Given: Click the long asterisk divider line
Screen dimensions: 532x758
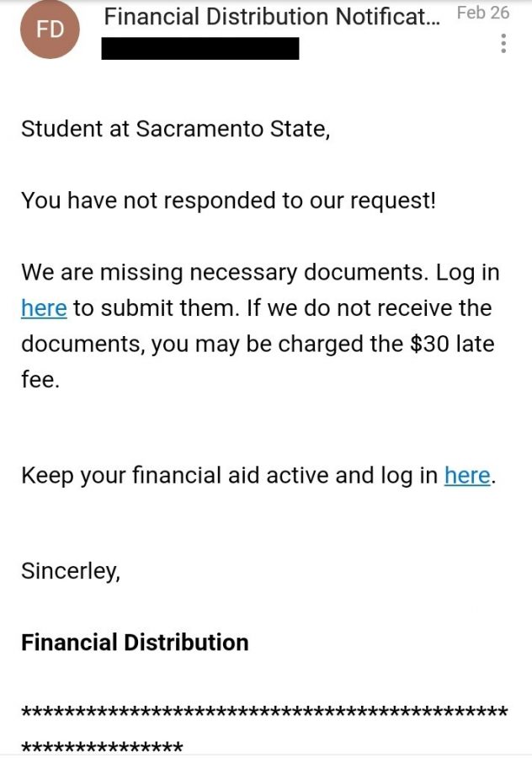Looking at the screenshot, I should click(x=264, y=712).
